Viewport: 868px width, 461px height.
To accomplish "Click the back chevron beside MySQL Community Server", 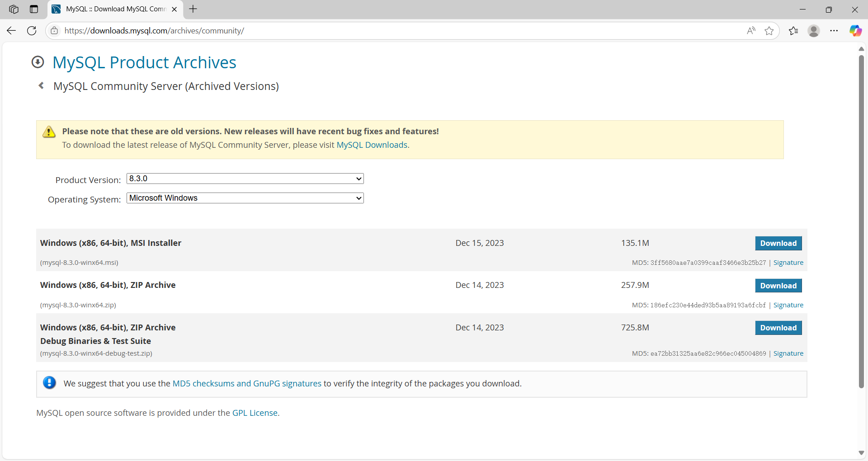I will tap(41, 85).
